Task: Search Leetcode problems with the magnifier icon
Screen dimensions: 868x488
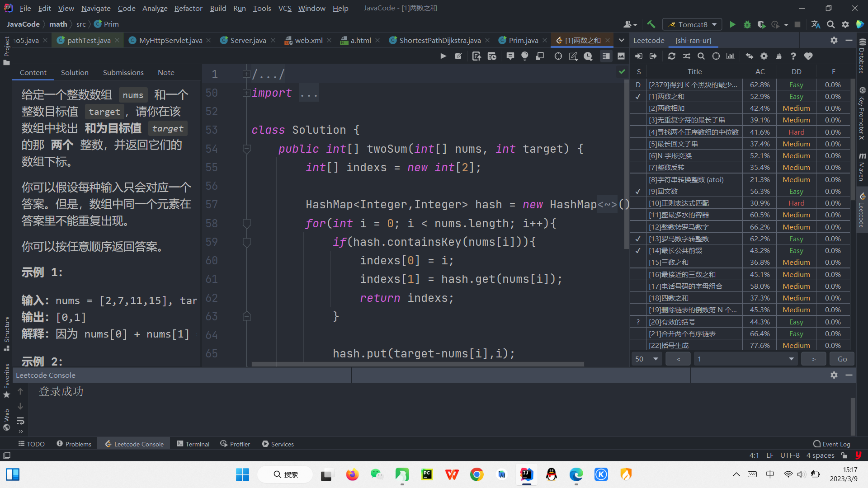Action: click(x=701, y=56)
